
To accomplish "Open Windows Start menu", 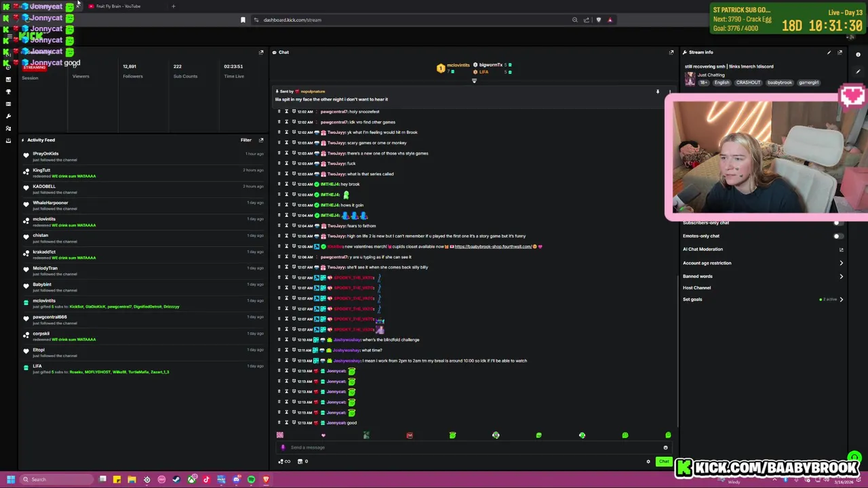I will [x=10, y=479].
